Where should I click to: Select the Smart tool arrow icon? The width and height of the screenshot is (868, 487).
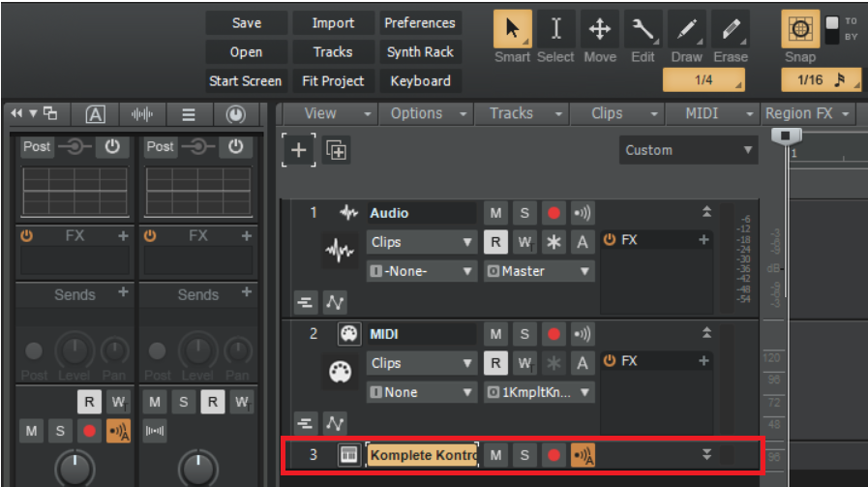(512, 30)
